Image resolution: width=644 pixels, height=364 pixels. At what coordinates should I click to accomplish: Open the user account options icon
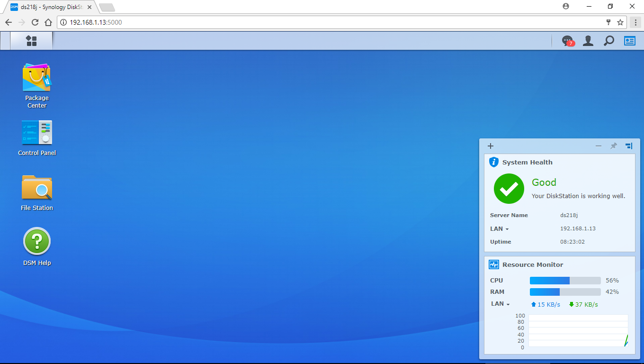pos(588,41)
